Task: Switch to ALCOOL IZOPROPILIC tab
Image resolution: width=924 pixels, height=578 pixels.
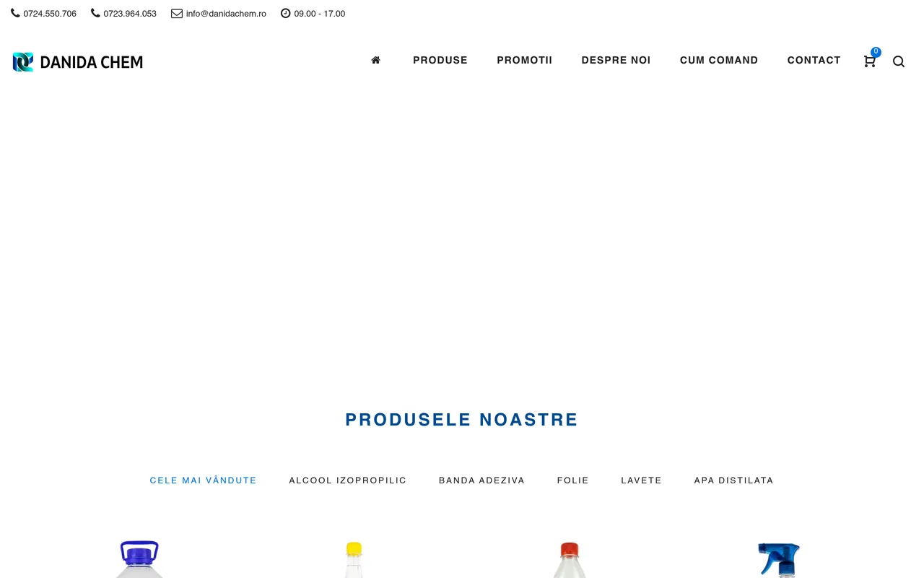Action: tap(348, 480)
